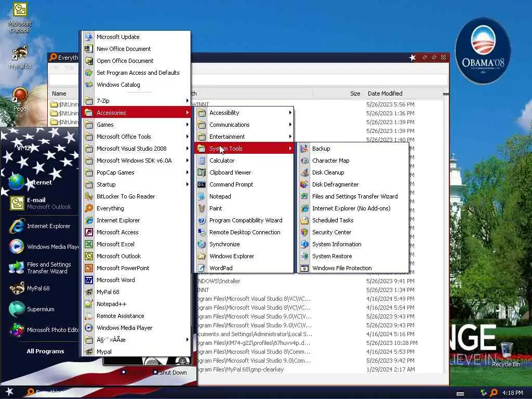Viewport: 532px width, 399px height.
Task: Open BitLocker To Go Reader
Action: (x=136, y=196)
